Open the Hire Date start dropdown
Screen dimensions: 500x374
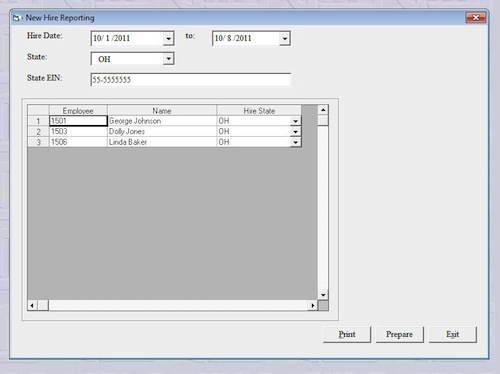tap(169, 39)
